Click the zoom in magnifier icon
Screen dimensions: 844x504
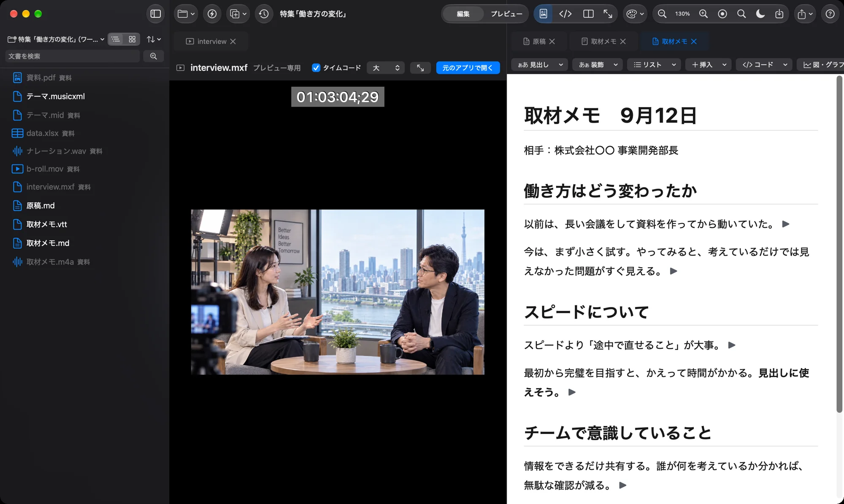point(703,14)
